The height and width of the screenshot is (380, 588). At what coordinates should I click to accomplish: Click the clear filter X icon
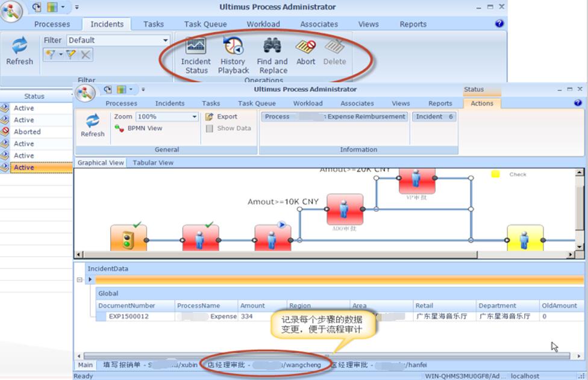pyautogui.click(x=86, y=55)
